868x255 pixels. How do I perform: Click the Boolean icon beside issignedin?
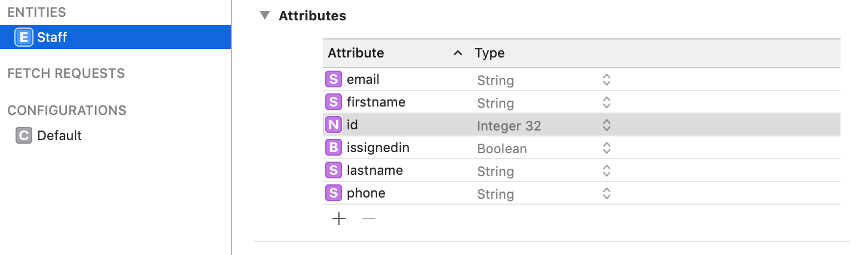(334, 148)
